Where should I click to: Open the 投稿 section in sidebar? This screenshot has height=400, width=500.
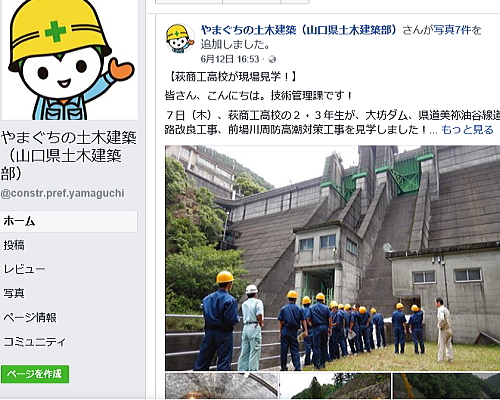click(x=14, y=245)
